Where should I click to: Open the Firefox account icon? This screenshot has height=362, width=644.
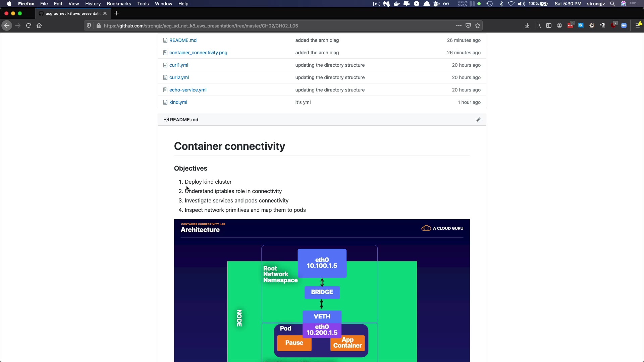(559, 25)
